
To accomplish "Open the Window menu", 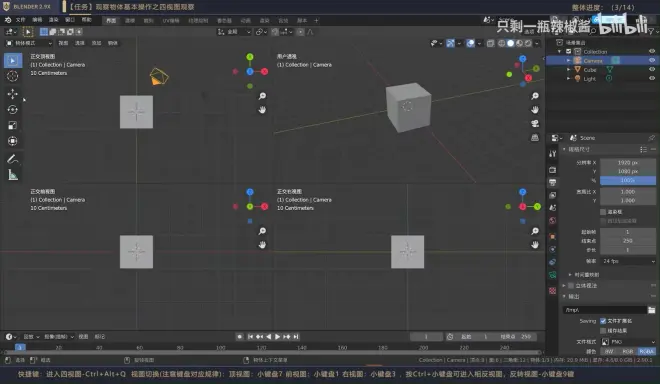I will pyautogui.click(x=70, y=20).
